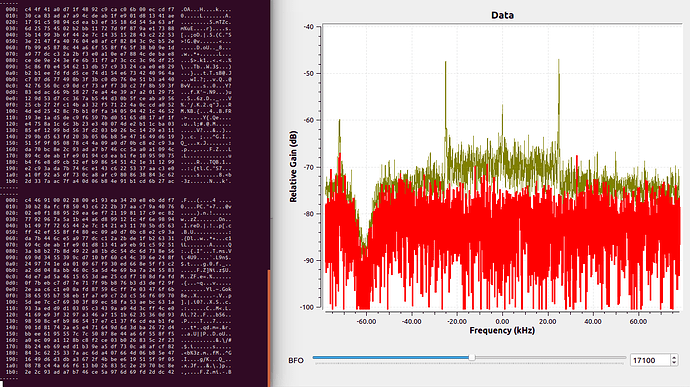Click the spectrum peak near -25 kHz
690x387 pixels.
pos(445,97)
